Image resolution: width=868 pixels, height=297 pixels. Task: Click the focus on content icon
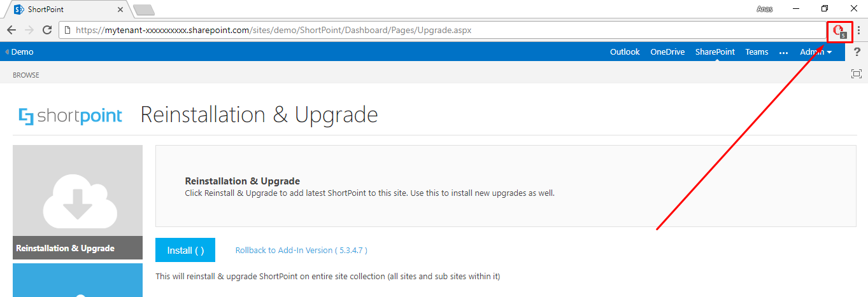(857, 74)
